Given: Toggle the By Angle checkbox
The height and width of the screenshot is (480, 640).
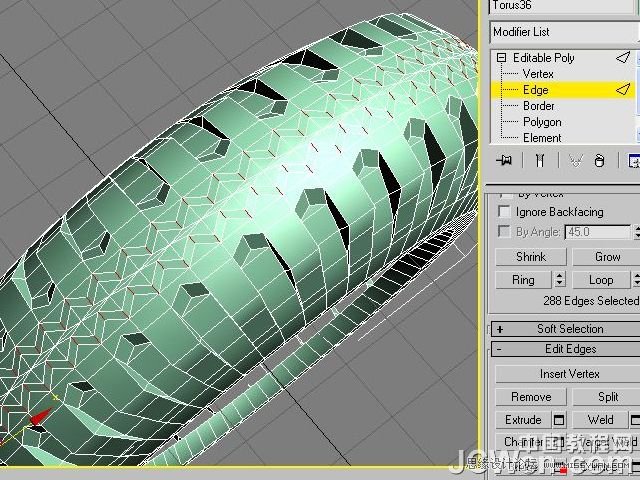Looking at the screenshot, I should point(504,232).
